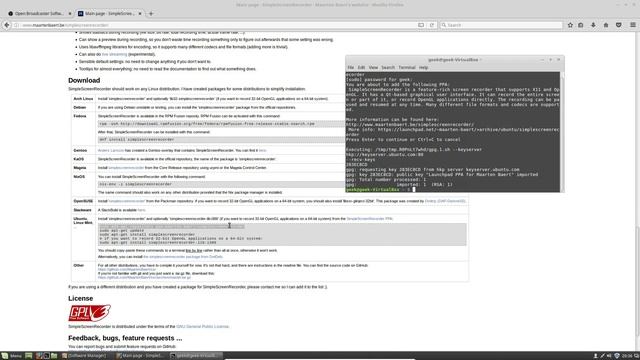Launch the terminal icon in the taskbar
The image size is (640, 360).
tap(46, 356)
